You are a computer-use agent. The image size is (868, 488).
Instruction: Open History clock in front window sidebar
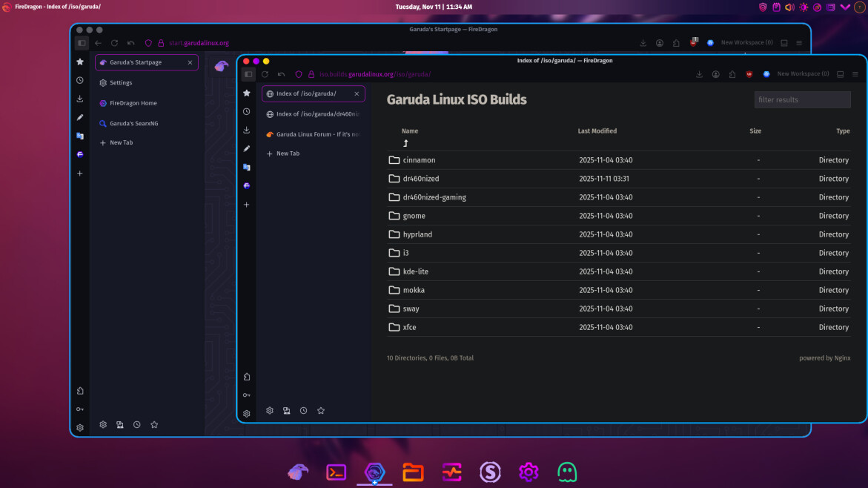click(x=247, y=111)
